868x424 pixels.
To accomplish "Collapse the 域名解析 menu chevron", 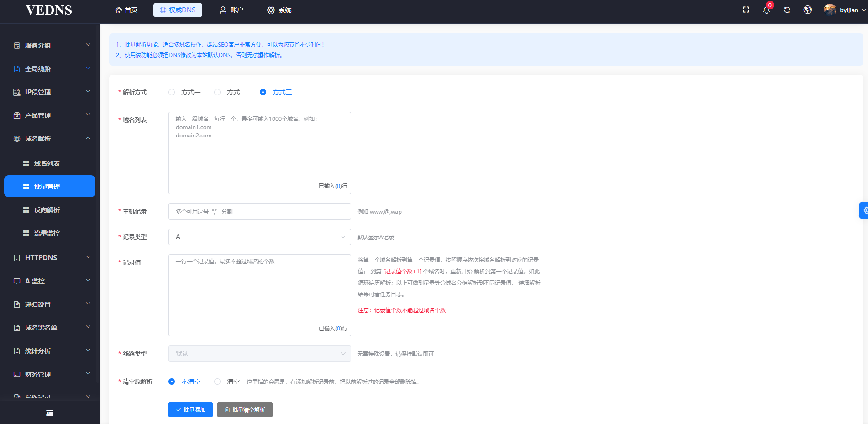I will tap(88, 138).
